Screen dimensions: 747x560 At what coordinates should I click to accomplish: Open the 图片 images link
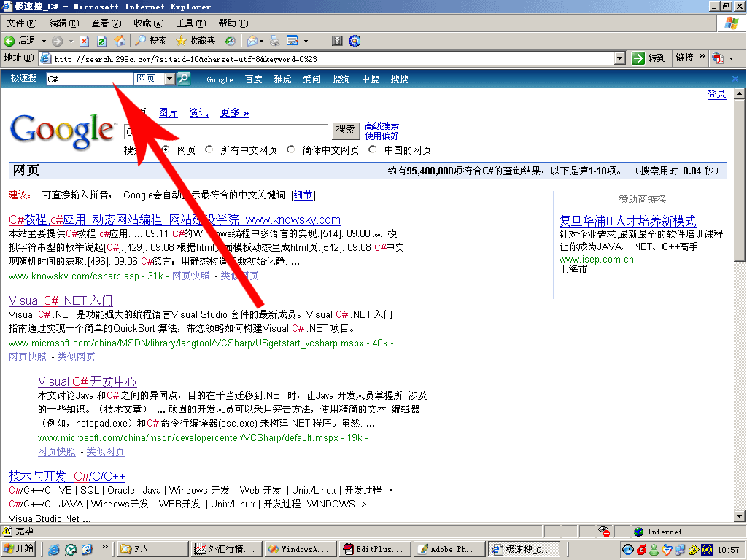point(169,113)
